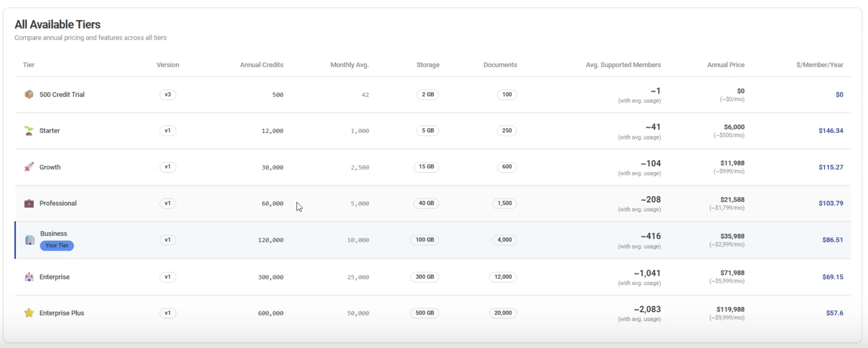Select the 100 GB storage badge
Viewport: 868px width, 348px height.
point(424,240)
